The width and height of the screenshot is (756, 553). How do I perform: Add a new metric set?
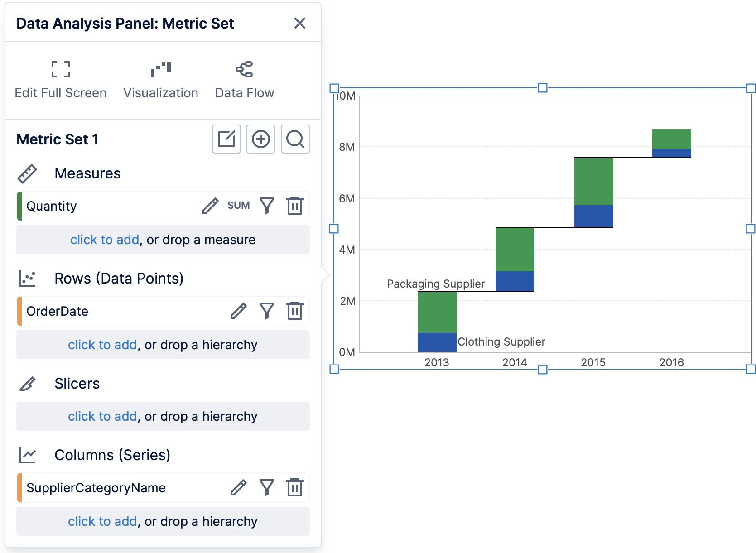pyautogui.click(x=261, y=139)
